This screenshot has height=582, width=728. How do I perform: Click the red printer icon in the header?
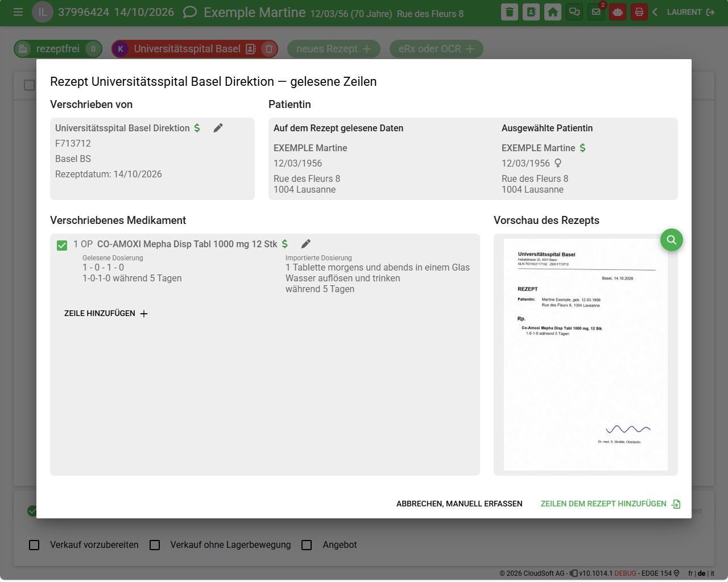pyautogui.click(x=639, y=12)
